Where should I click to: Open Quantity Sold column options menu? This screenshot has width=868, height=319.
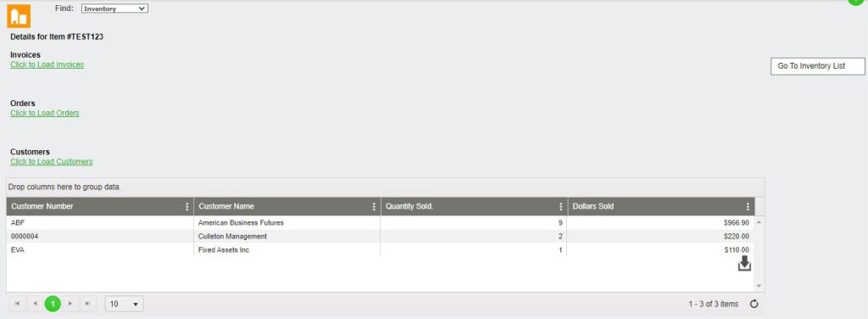561,206
